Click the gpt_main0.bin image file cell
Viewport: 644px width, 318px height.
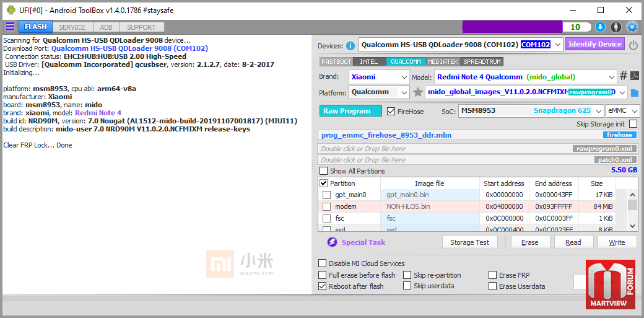pos(430,195)
